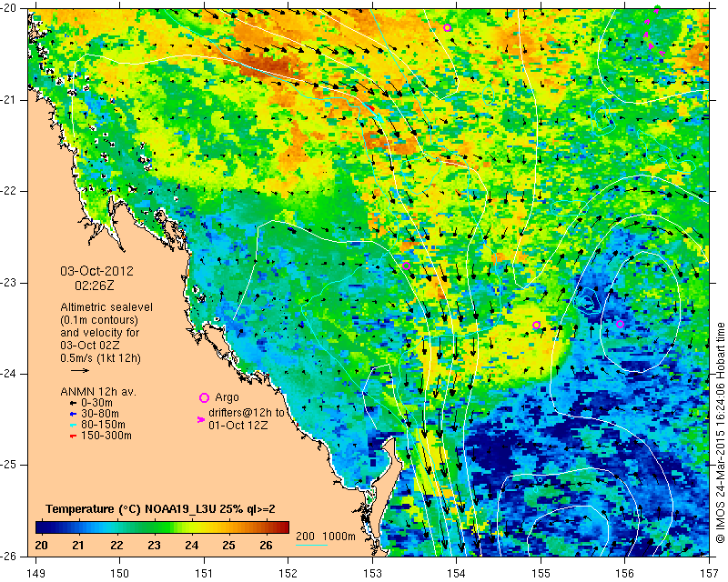Click the colorbar tick label '24'
728x582 pixels.
(x=192, y=546)
